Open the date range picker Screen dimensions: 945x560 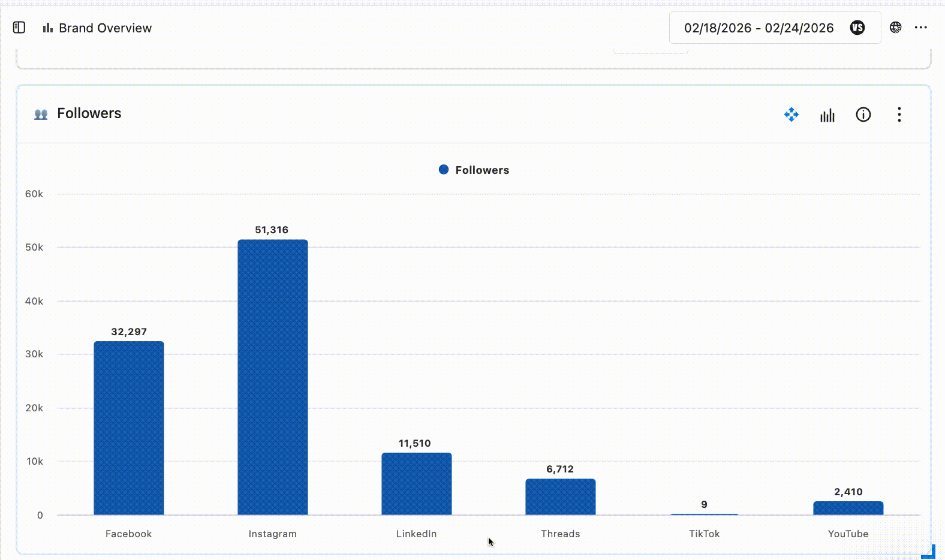click(759, 28)
